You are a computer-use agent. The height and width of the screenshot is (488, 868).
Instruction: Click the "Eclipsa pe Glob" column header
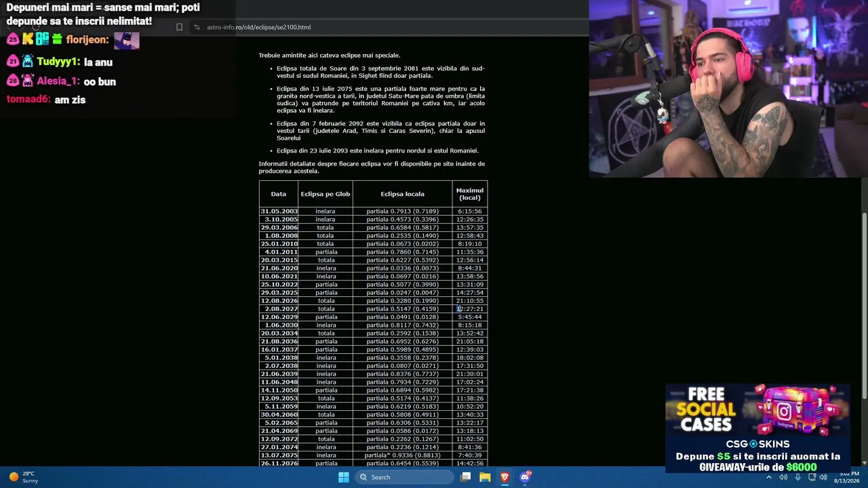click(x=325, y=194)
